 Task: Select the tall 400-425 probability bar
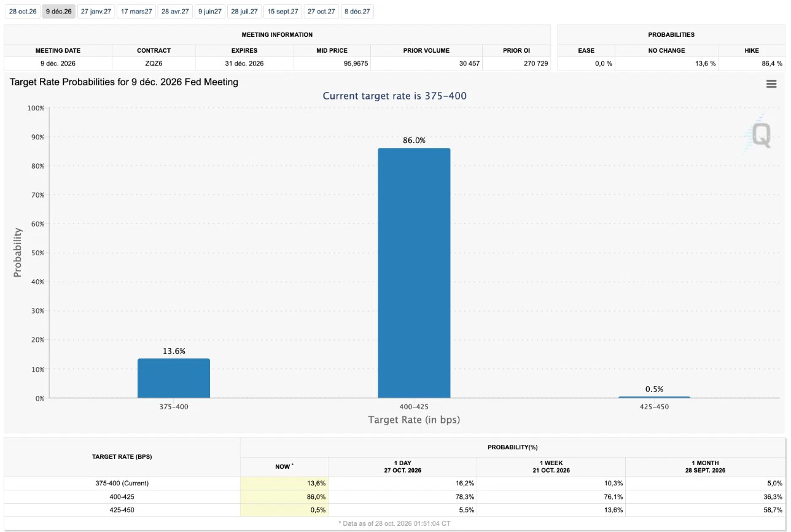[x=414, y=273]
